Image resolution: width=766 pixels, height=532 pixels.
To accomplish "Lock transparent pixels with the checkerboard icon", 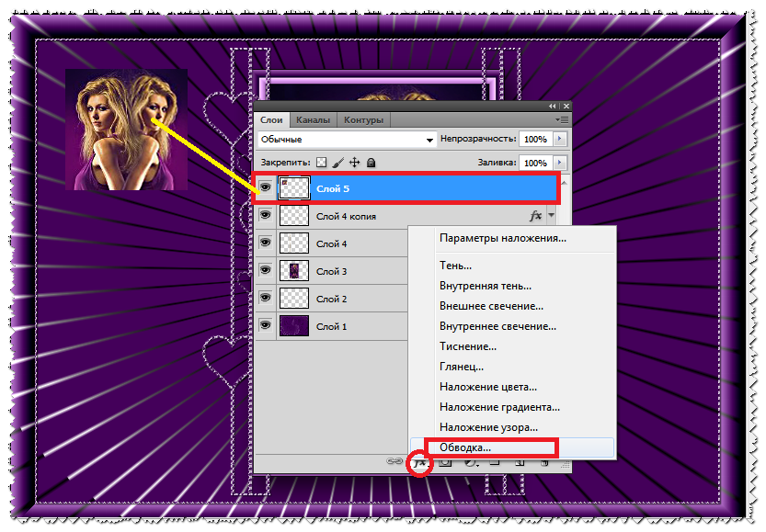I will (x=321, y=163).
